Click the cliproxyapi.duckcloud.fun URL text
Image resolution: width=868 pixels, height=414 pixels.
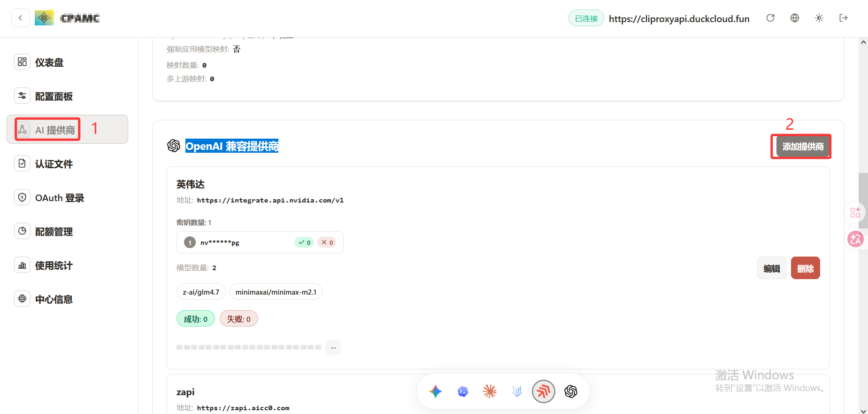[x=679, y=19]
